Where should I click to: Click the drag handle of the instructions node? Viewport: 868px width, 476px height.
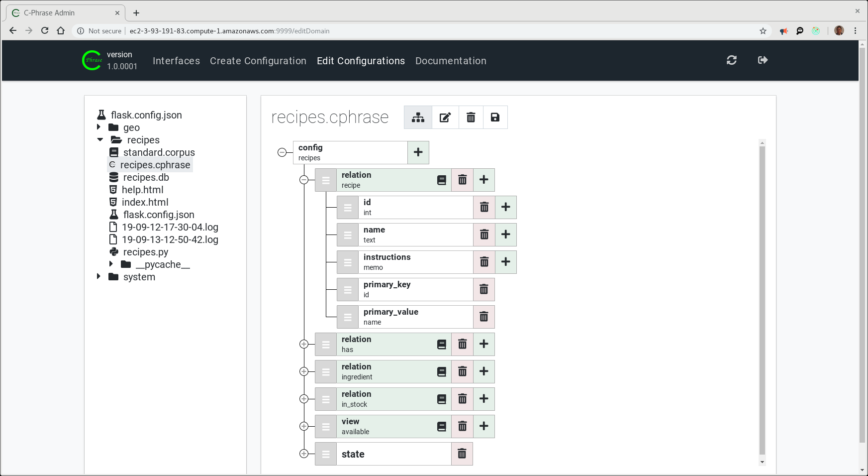348,262
